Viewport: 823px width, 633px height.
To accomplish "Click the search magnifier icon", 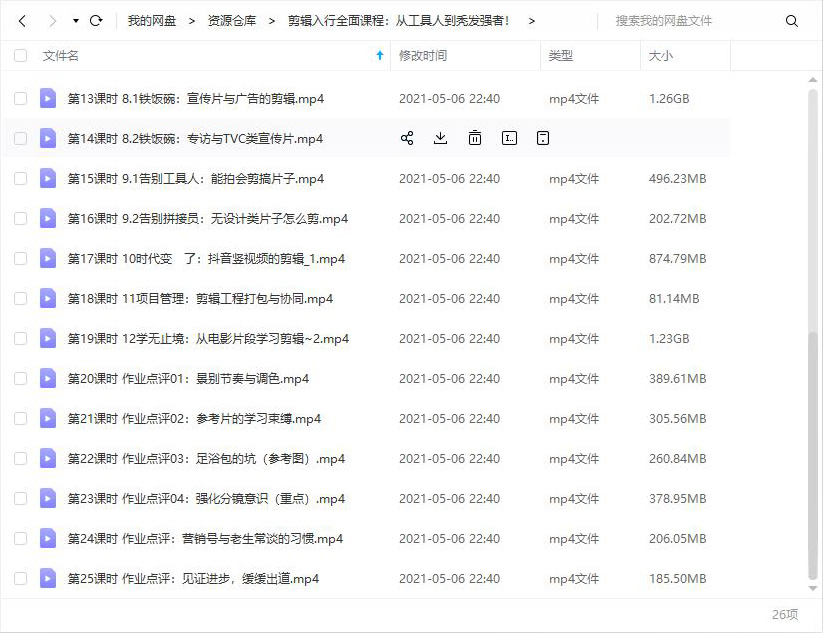I will click(x=792, y=21).
